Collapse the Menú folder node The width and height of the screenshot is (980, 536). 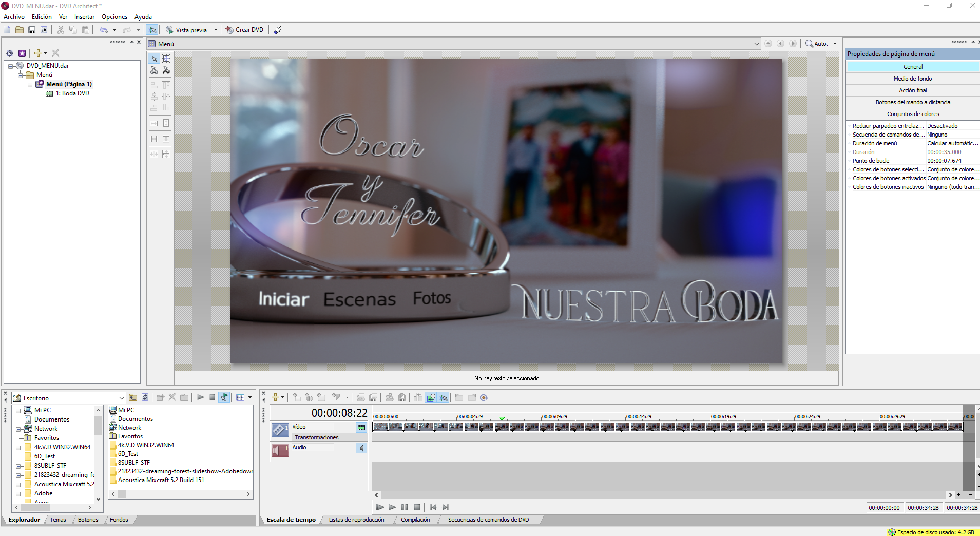click(20, 75)
